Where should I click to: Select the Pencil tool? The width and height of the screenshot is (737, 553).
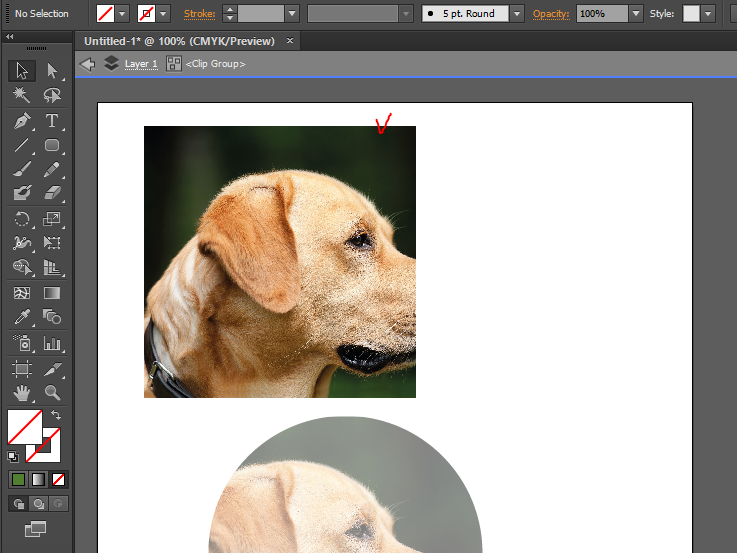pyautogui.click(x=52, y=169)
